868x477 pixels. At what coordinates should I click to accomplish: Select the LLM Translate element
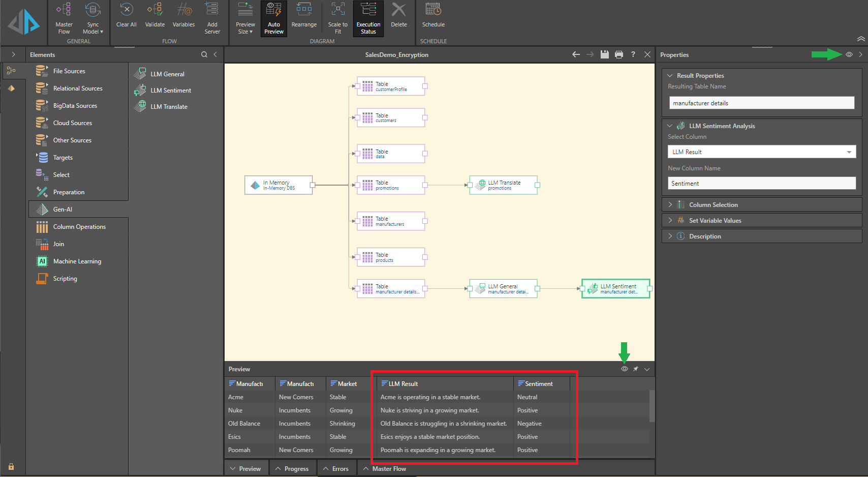(169, 107)
